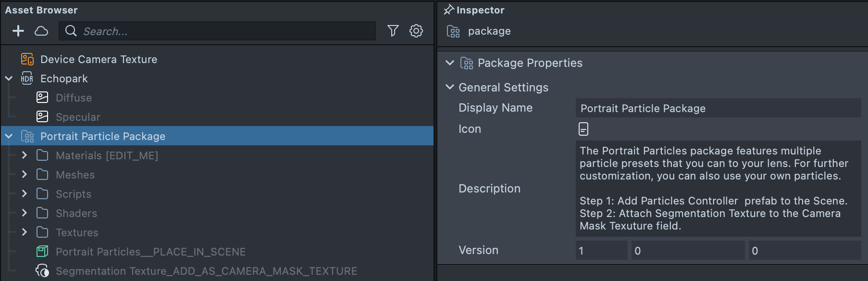Click the add asset plus icon
The width and height of the screenshot is (868, 281).
(x=18, y=31)
